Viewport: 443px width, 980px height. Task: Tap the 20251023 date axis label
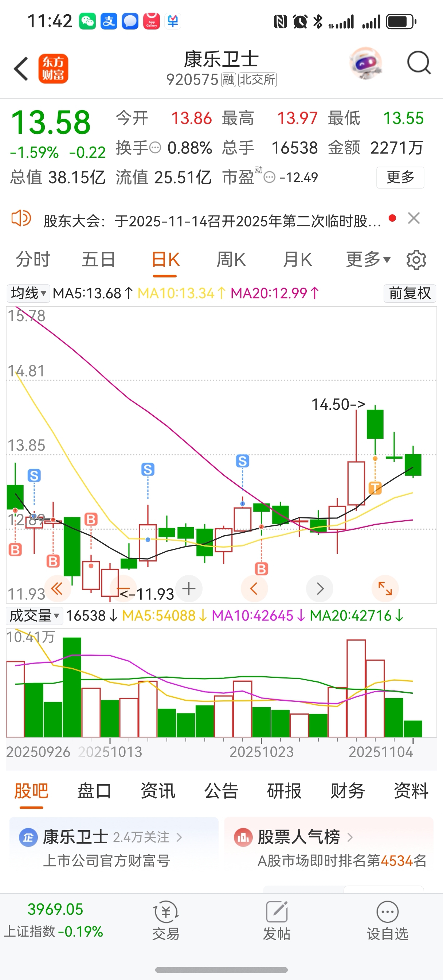click(x=262, y=752)
